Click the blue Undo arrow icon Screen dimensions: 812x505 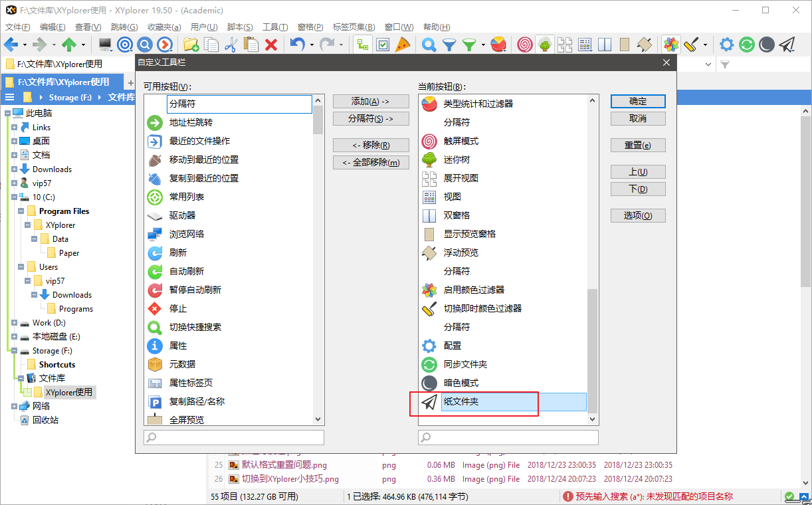tap(297, 45)
